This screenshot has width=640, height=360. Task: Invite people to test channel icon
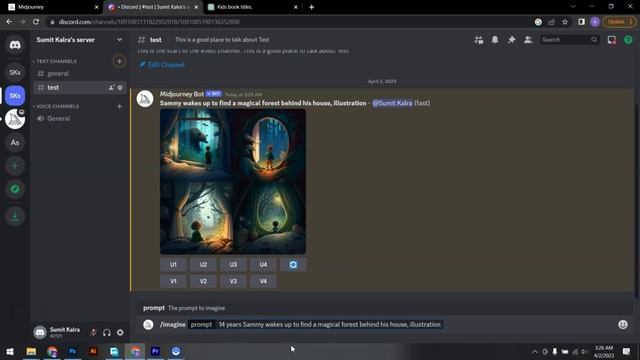pyautogui.click(x=111, y=87)
